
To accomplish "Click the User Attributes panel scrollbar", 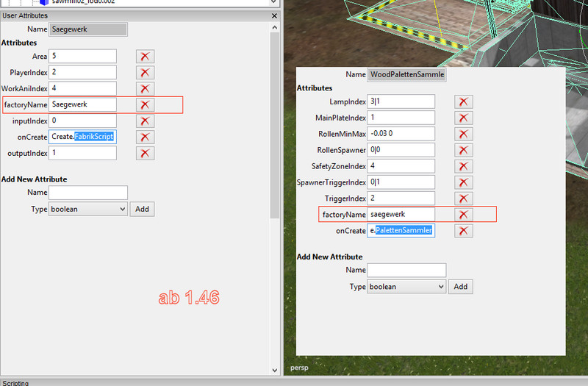I will [x=276, y=110].
